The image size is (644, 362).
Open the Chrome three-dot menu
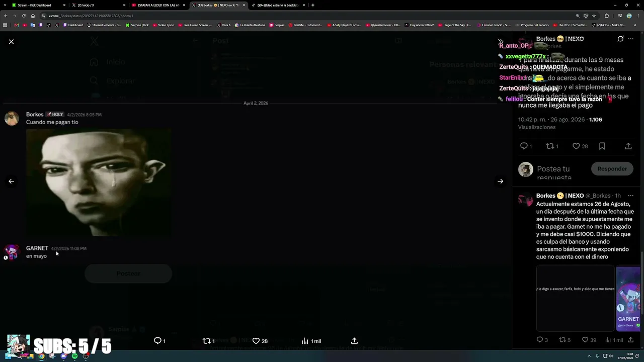coord(638,16)
